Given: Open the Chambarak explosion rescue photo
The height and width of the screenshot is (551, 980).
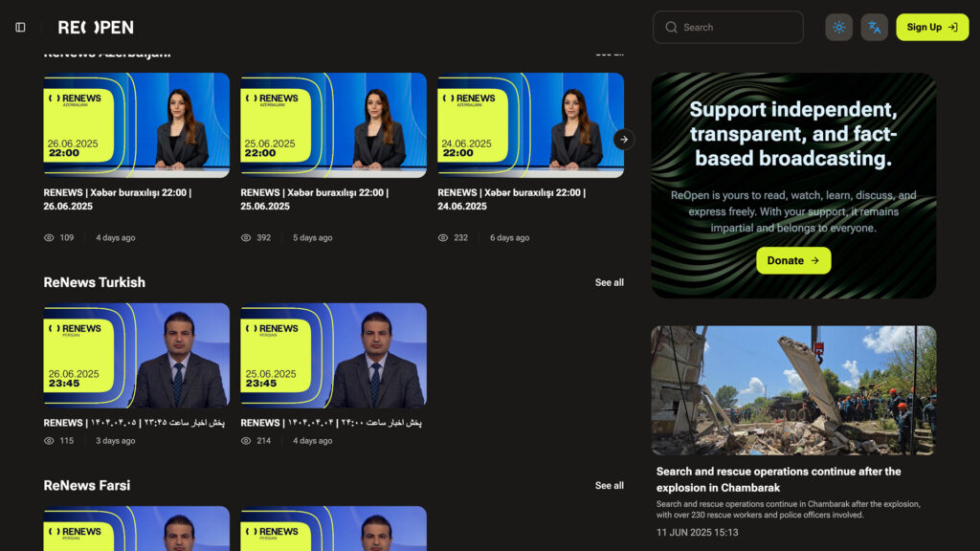Looking at the screenshot, I should [x=793, y=390].
